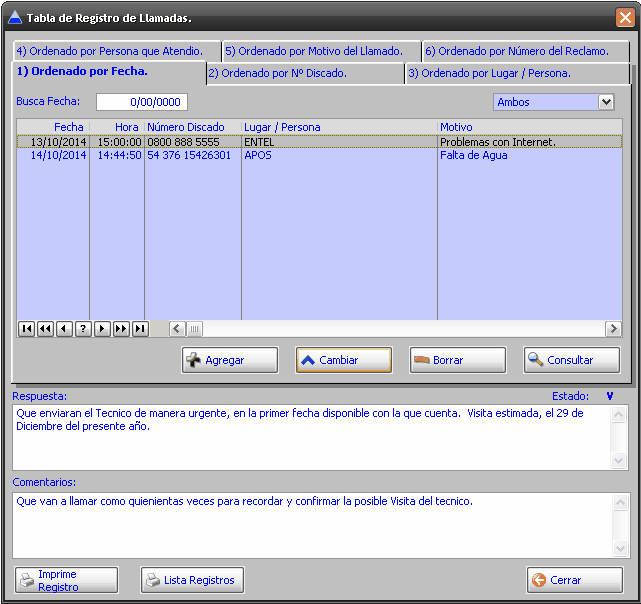This screenshot has width=641, height=604.
Task: Print record with Imprime Registro
Action: 67,580
